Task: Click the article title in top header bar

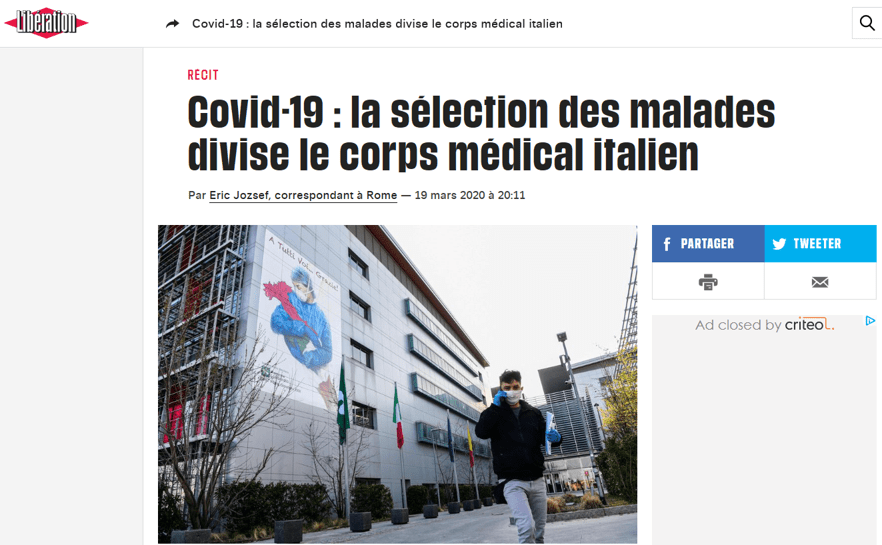Action: pos(377,24)
